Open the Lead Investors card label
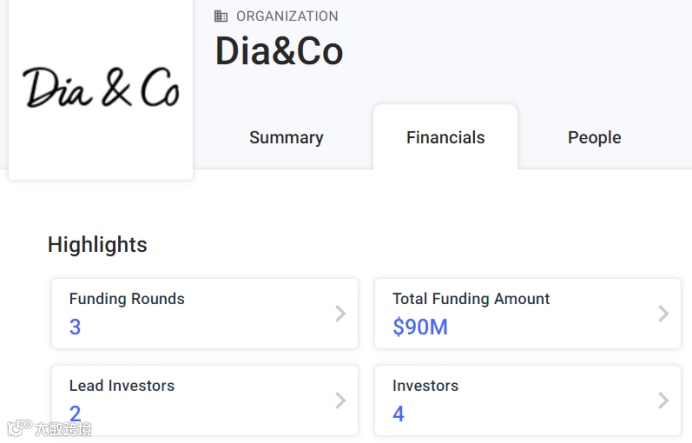Screen dimensions: 692x443 tap(122, 386)
